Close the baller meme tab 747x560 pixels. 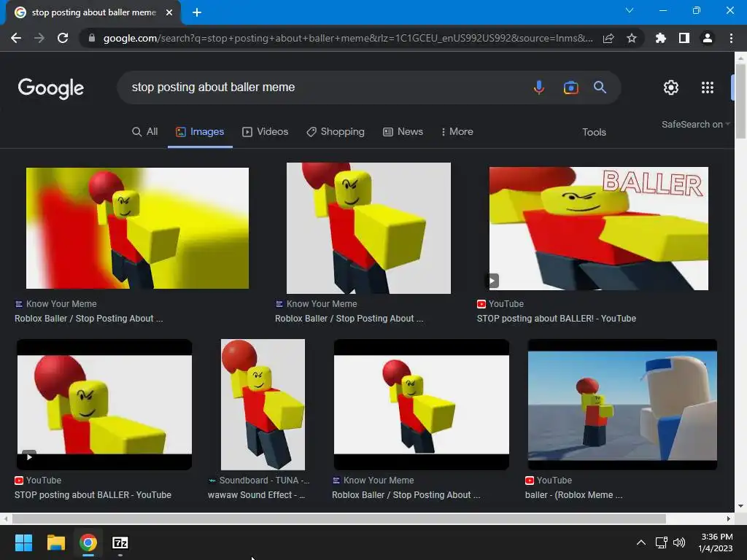169,12
